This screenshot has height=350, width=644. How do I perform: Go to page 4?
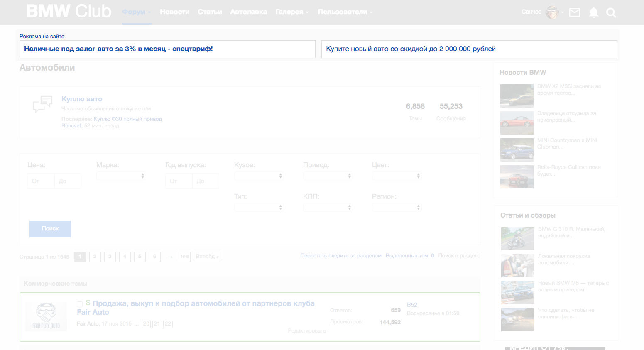pyautogui.click(x=125, y=257)
